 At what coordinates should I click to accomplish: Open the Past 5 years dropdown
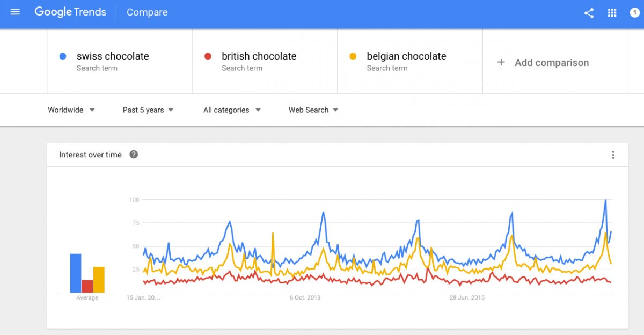[x=148, y=110]
